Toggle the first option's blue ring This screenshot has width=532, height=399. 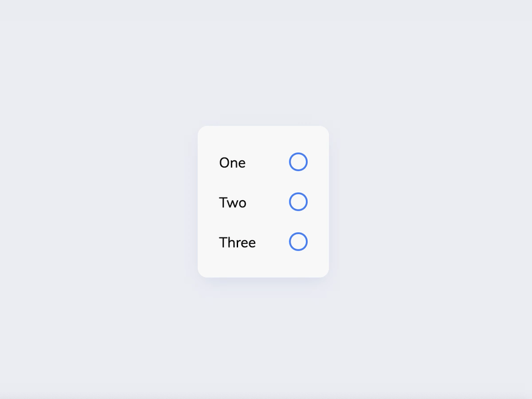(298, 162)
